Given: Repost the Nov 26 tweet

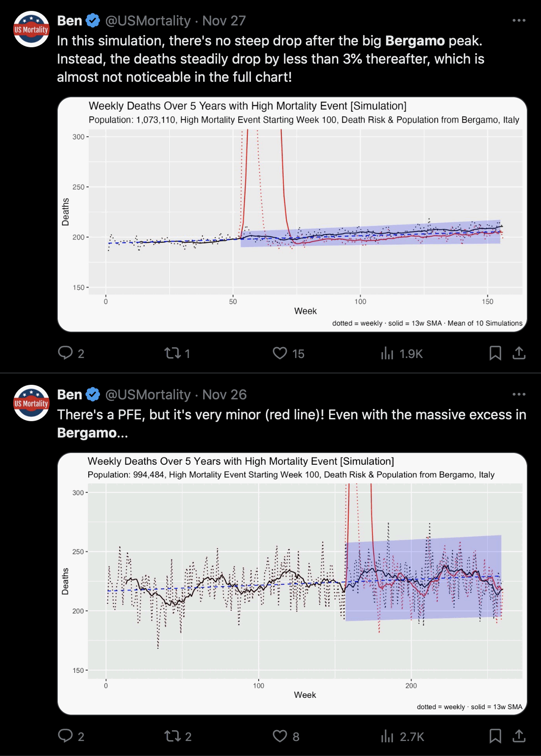Looking at the screenshot, I should click(173, 736).
